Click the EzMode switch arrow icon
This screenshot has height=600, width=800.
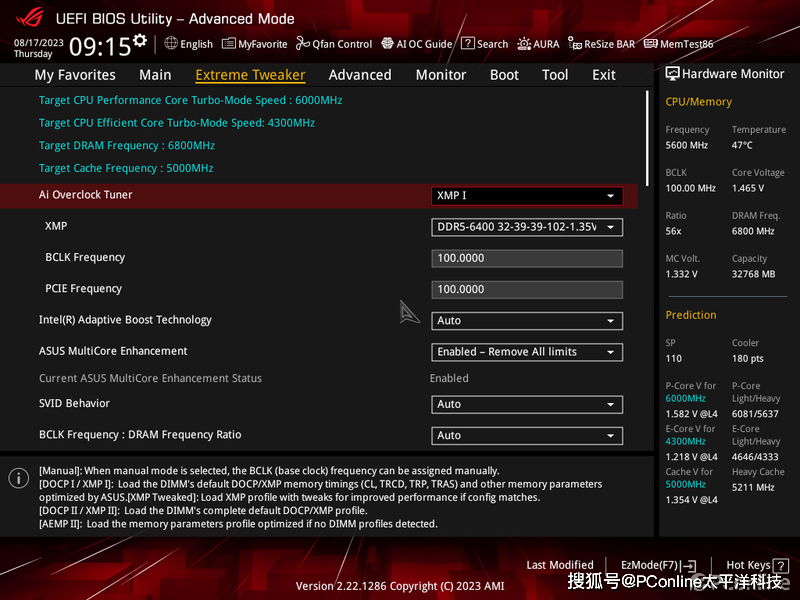click(x=690, y=565)
